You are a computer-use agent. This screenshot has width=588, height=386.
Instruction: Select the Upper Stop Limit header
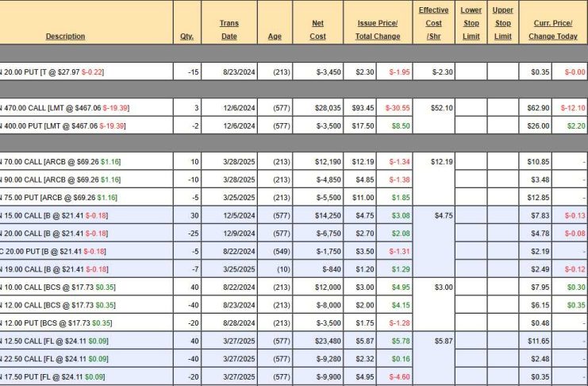(503, 23)
